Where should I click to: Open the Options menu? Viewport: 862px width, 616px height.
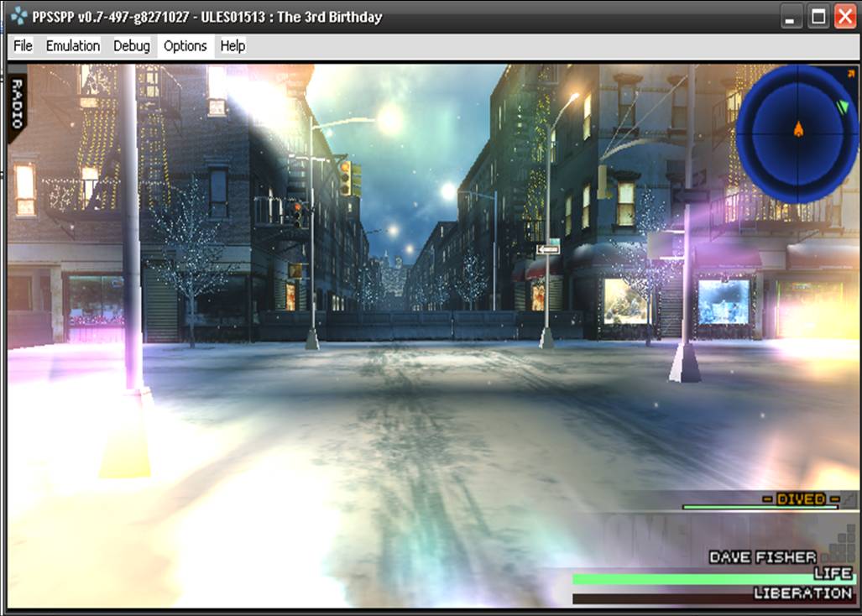pos(185,46)
